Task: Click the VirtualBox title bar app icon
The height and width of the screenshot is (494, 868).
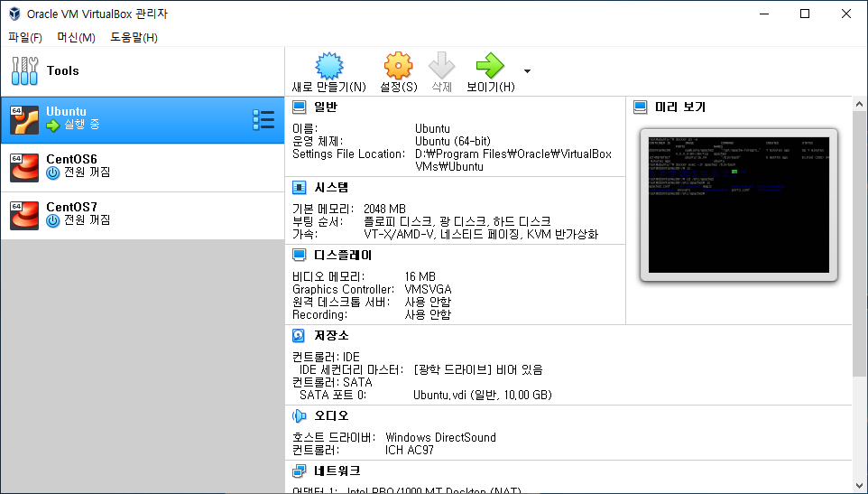Action: pyautogui.click(x=15, y=14)
